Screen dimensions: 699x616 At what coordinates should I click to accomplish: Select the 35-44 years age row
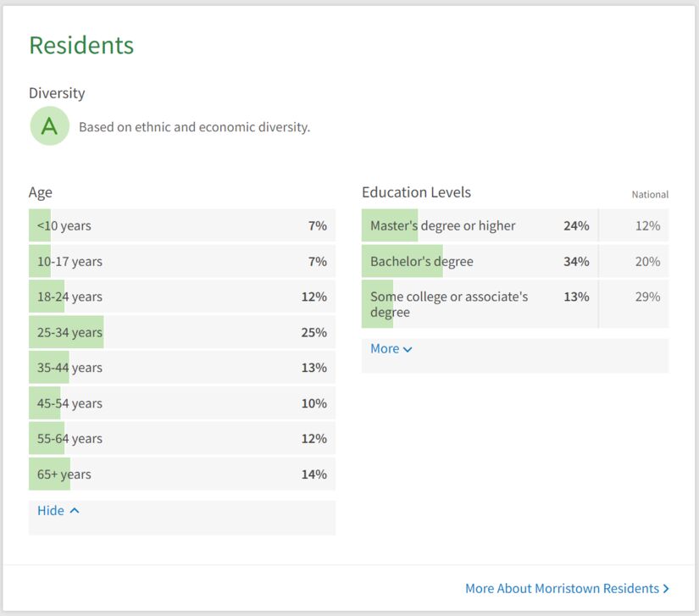click(181, 368)
